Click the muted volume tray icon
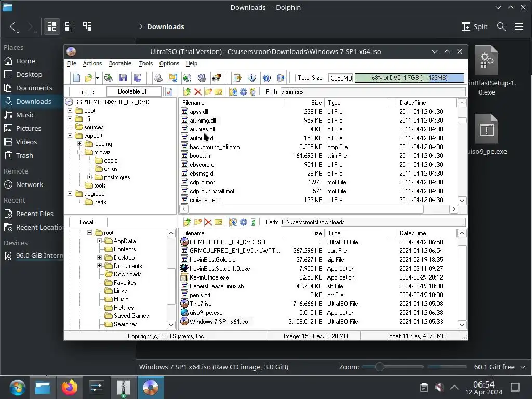Viewport: 532px width, 399px height. 440,387
